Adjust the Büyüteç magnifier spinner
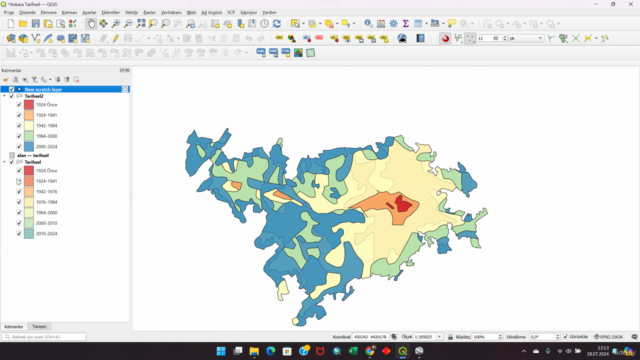The height and width of the screenshot is (360, 640). (500, 337)
